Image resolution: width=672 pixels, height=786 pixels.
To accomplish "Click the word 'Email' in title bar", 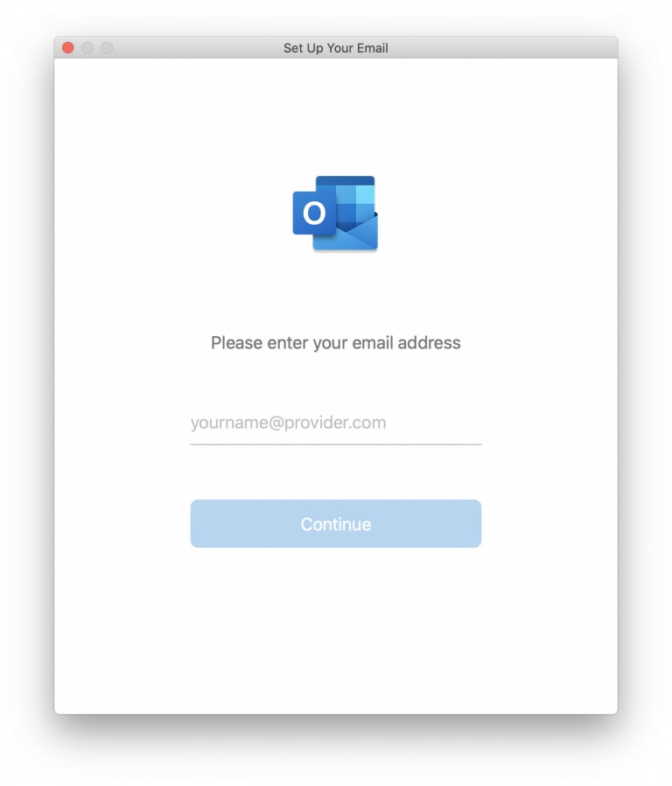I will pyautogui.click(x=373, y=48).
